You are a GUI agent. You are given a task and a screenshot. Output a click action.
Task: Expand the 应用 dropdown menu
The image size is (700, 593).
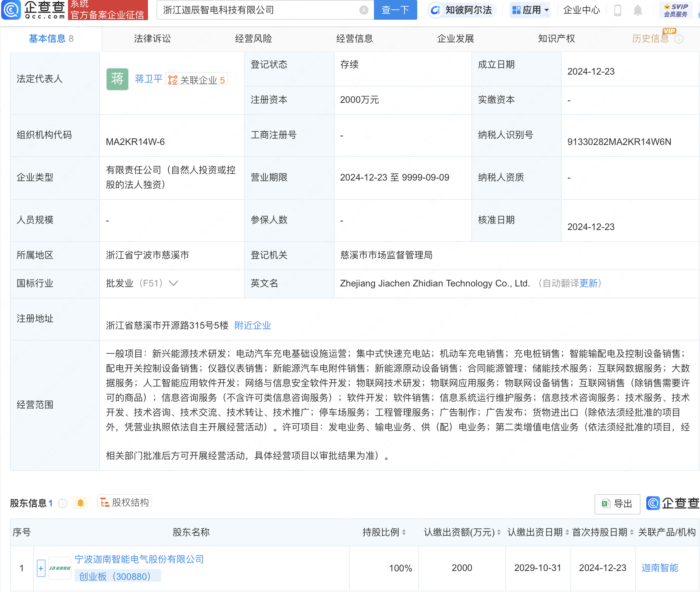530,10
